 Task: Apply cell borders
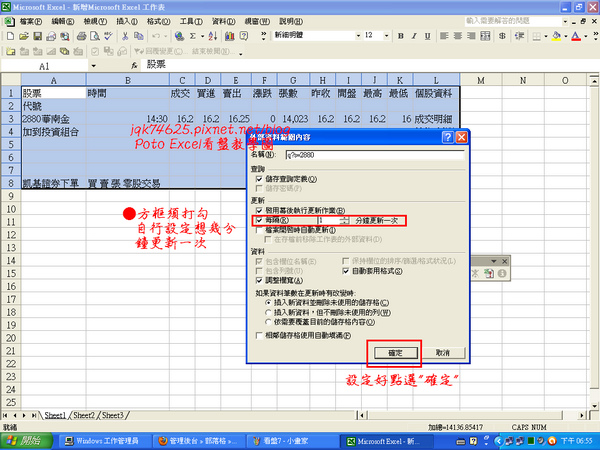point(536,36)
